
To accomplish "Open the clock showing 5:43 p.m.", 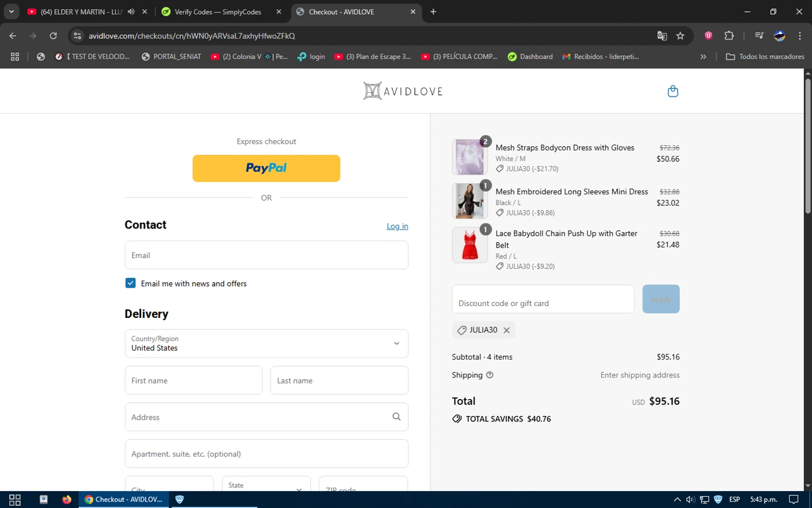I will [x=763, y=499].
